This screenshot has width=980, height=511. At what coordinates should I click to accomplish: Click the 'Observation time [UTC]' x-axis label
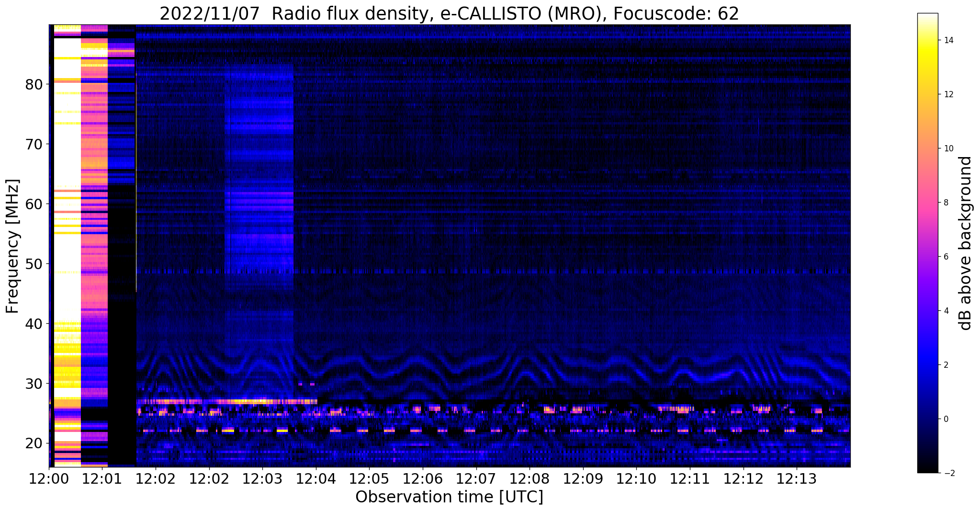[x=449, y=497]
